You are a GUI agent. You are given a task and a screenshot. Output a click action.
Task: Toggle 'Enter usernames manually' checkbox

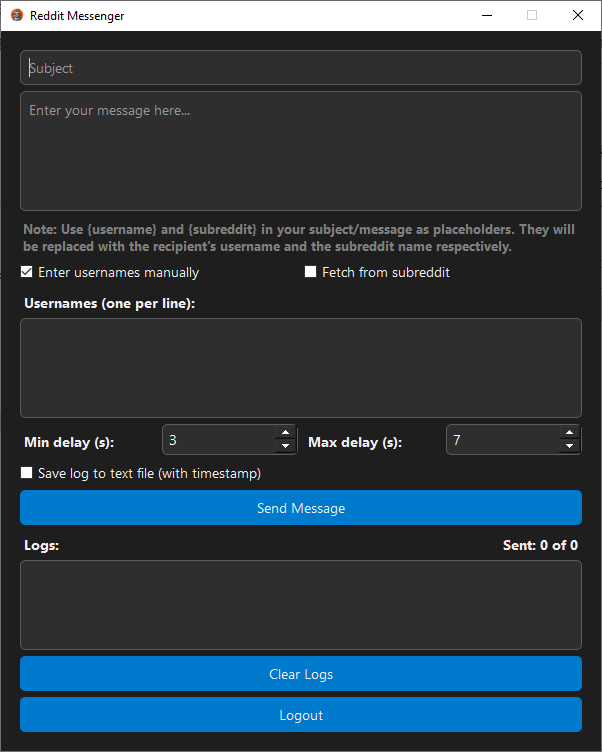(27, 272)
